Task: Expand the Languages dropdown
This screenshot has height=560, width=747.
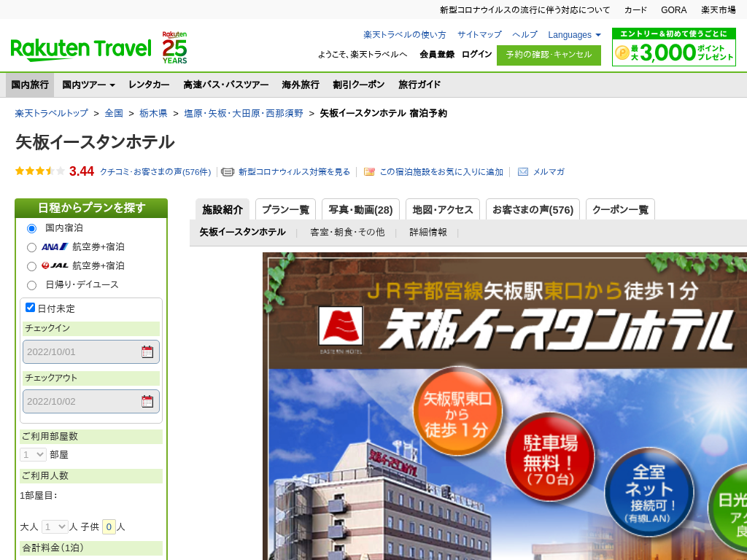Action: (x=574, y=35)
